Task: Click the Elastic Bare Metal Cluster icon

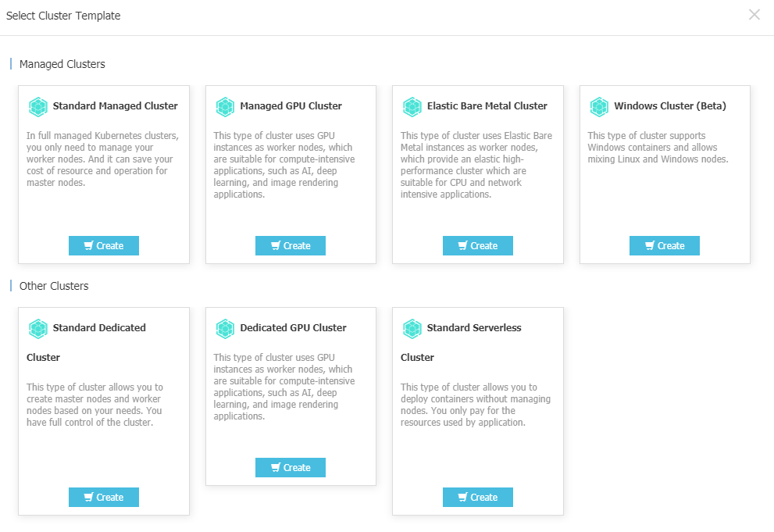Action: coord(412,106)
